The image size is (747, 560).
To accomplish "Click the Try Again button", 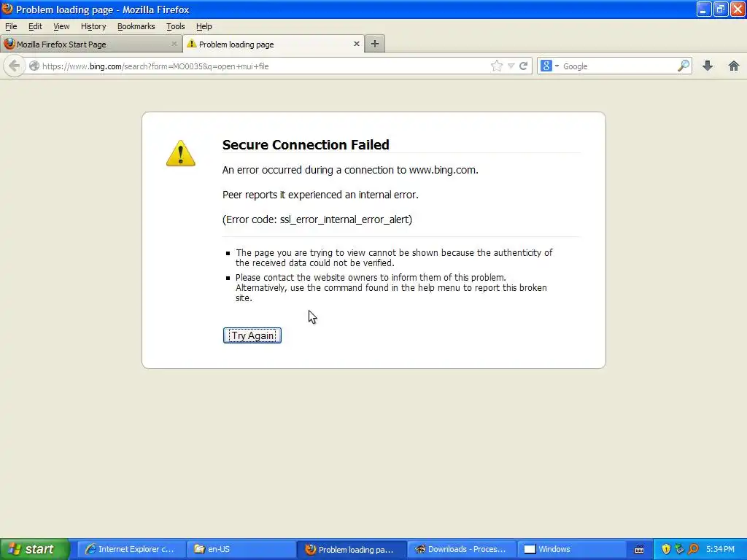I will click(252, 335).
